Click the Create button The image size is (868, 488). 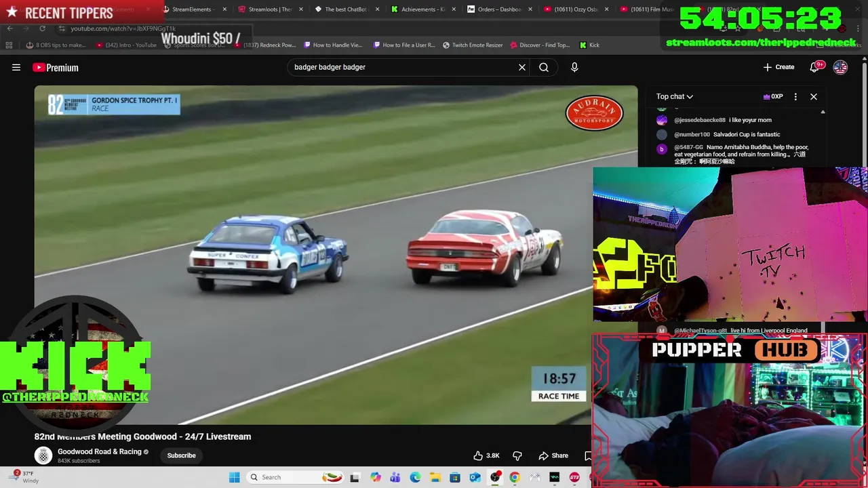(x=778, y=67)
